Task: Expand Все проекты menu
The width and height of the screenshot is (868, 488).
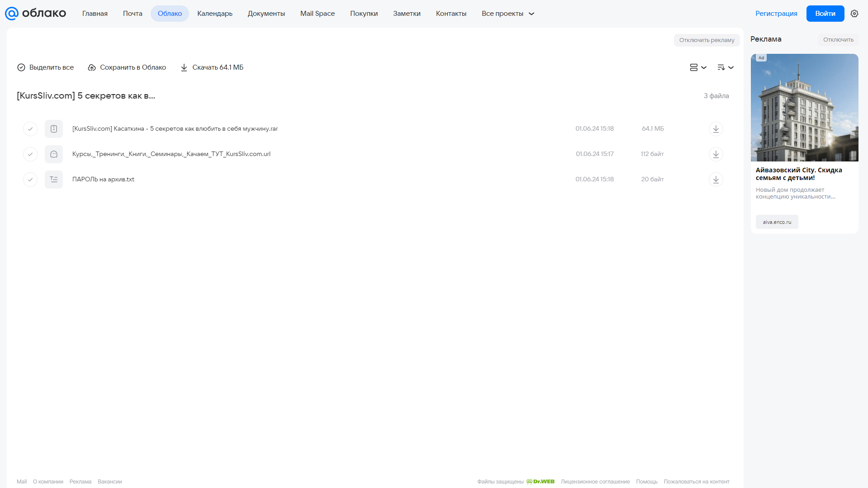Action: pos(508,14)
